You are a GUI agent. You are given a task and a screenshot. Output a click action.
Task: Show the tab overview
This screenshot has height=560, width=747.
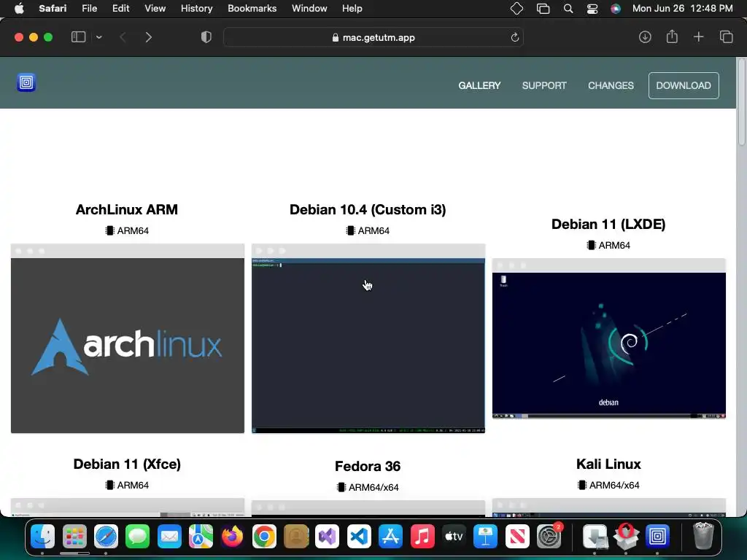pos(726,37)
